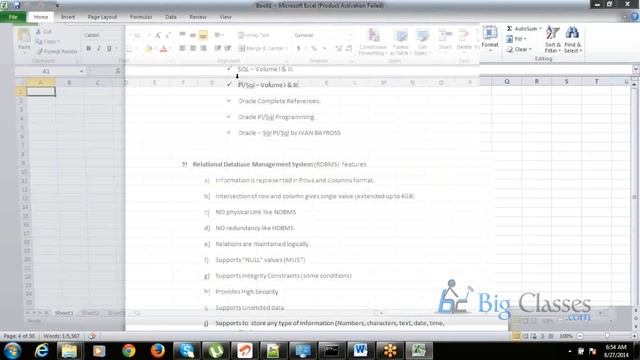640x360 pixels.
Task: Click Merge & Center
Action: [x=262, y=48]
